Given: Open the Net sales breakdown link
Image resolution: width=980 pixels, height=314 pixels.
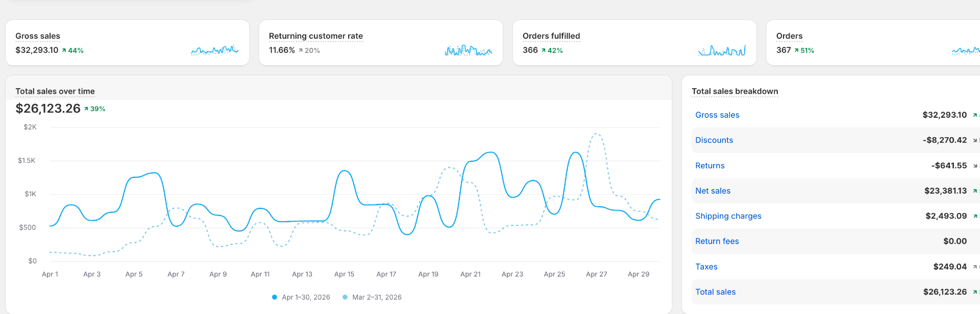Looking at the screenshot, I should coord(713,191).
